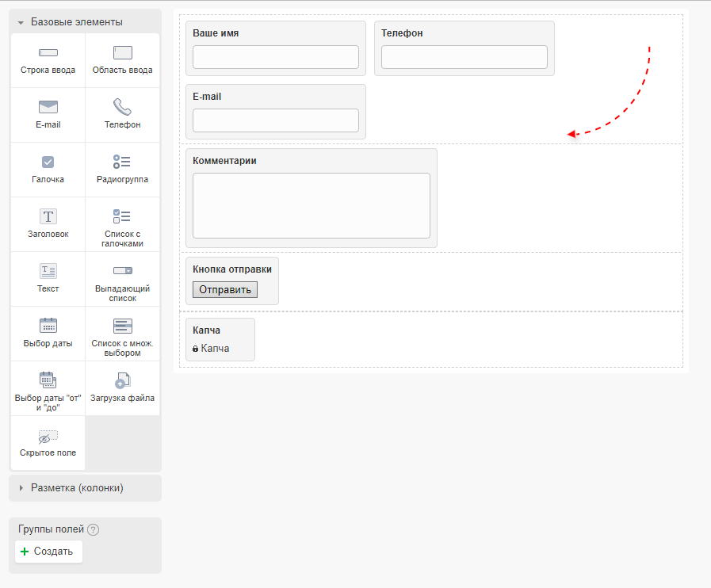Image resolution: width=711 pixels, height=588 pixels.
Task: Choose the Телефон handset element
Action: coord(122,108)
